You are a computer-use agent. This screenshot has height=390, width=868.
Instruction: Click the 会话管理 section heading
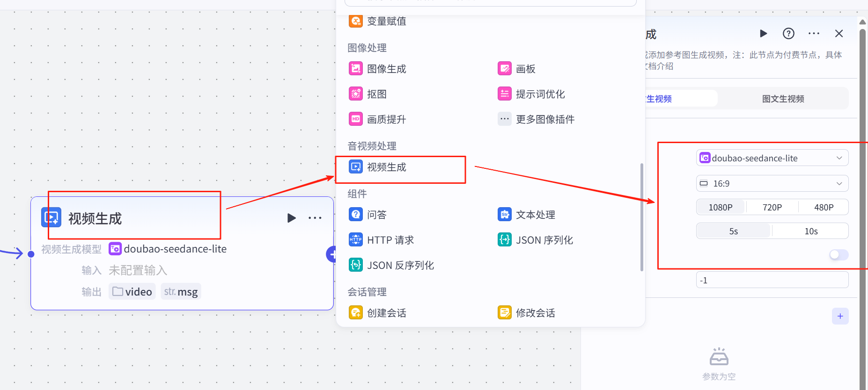[367, 292]
